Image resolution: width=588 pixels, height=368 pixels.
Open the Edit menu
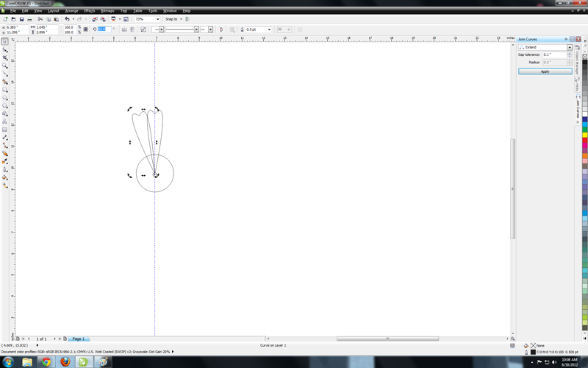point(25,11)
